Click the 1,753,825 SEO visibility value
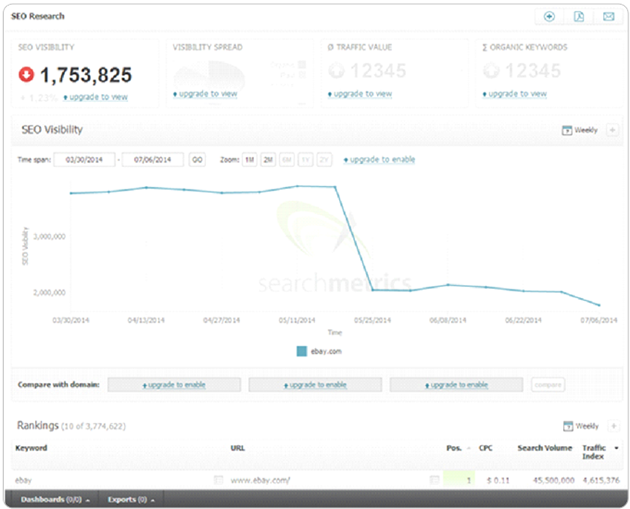 [x=86, y=75]
